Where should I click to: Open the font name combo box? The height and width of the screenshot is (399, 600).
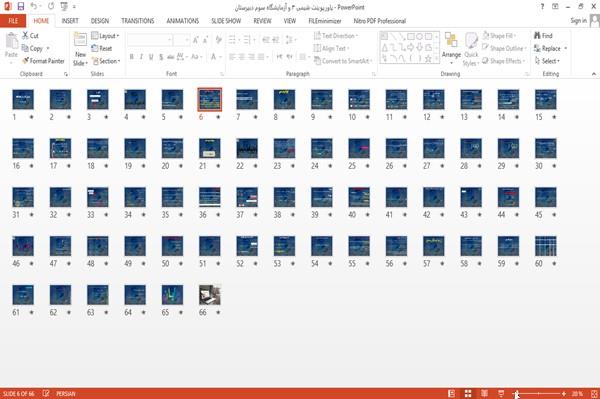point(150,40)
